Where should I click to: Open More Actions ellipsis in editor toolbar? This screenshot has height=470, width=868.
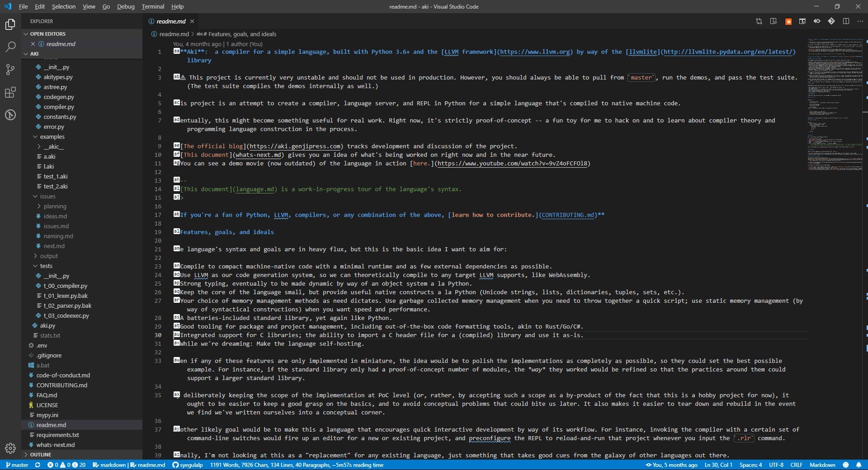pos(860,21)
